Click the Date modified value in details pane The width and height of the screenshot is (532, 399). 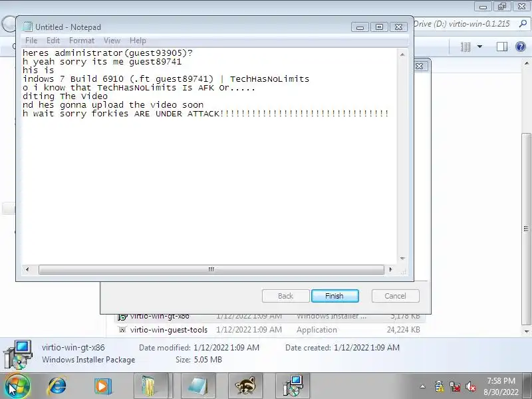pos(226,348)
